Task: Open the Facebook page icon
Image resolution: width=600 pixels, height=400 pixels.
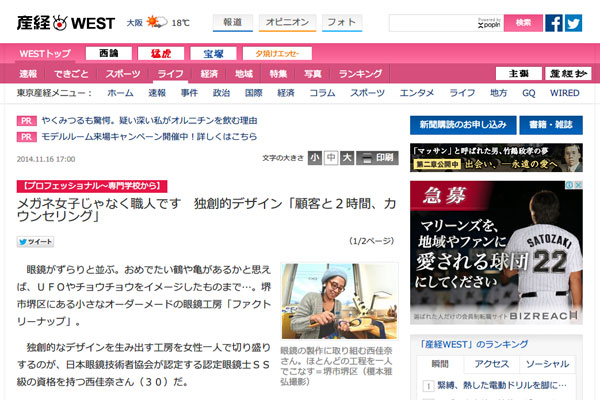Action: pos(555,23)
